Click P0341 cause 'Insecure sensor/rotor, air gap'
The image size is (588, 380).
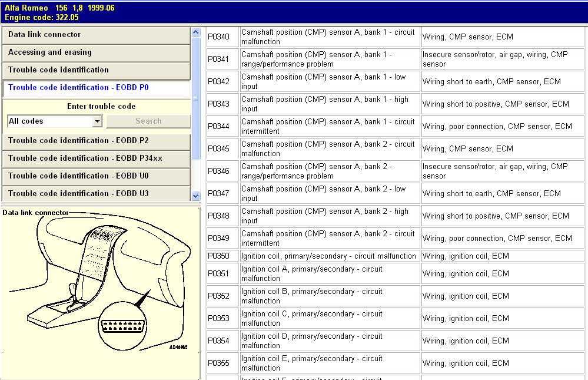click(x=503, y=60)
